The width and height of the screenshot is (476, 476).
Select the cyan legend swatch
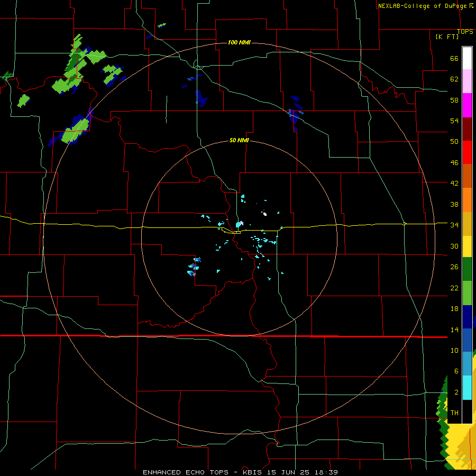[x=467, y=388]
